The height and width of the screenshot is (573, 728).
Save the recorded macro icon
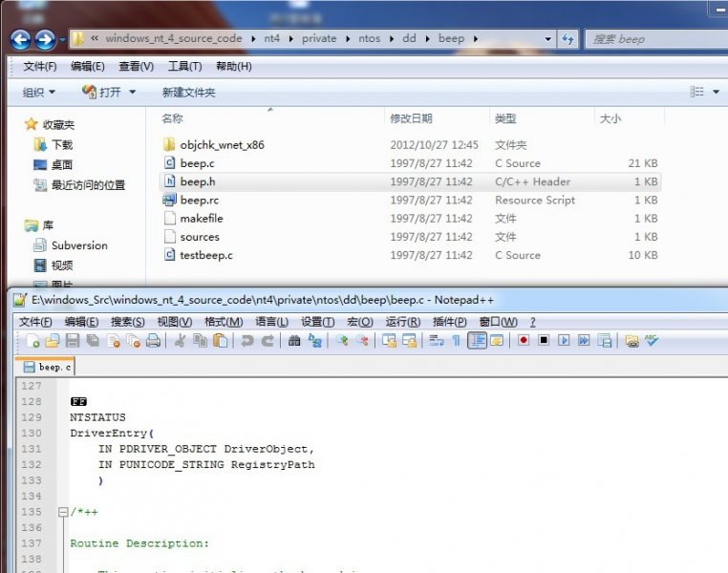point(605,341)
